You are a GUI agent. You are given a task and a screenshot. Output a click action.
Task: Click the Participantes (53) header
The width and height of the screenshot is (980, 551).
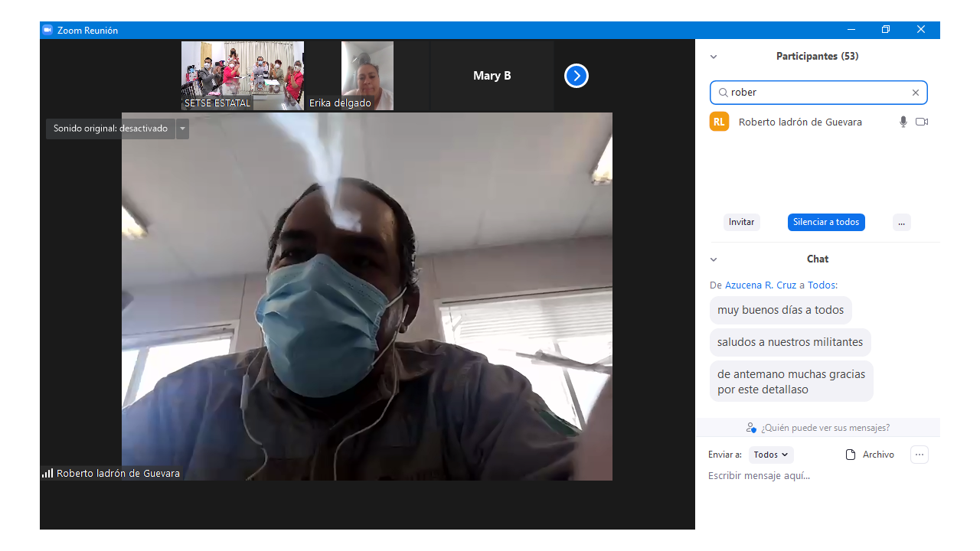(x=818, y=57)
